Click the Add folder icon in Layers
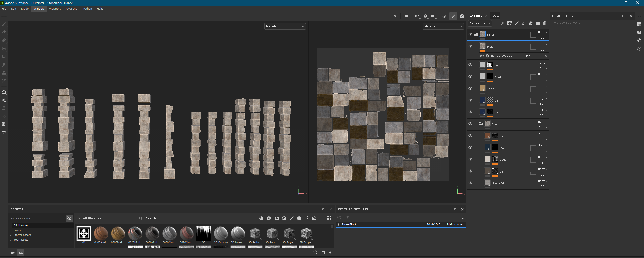The height and width of the screenshot is (258, 644). point(537,23)
